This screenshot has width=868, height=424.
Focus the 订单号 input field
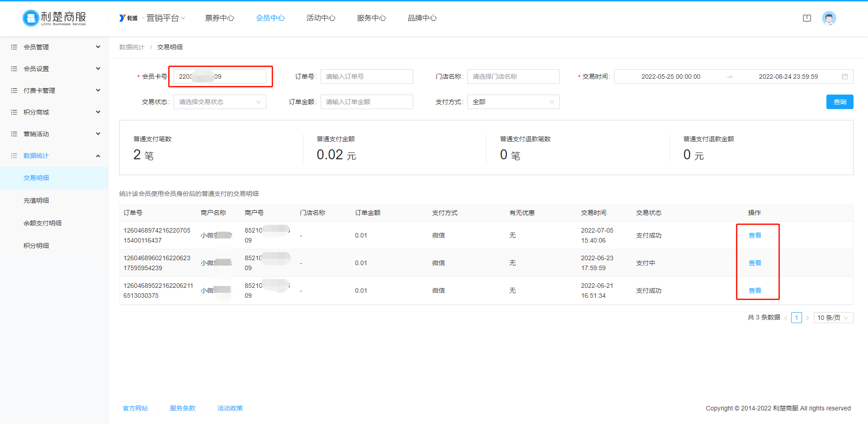pyautogui.click(x=367, y=76)
